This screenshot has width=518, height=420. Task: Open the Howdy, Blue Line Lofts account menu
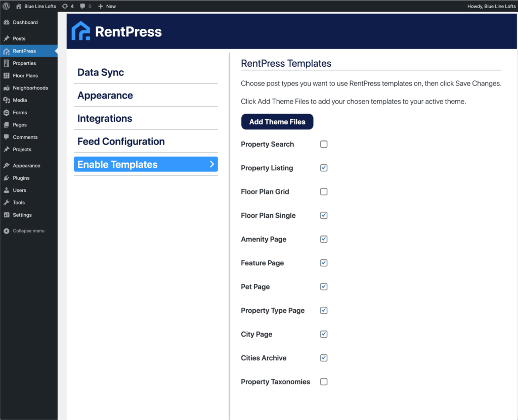(x=491, y=6)
